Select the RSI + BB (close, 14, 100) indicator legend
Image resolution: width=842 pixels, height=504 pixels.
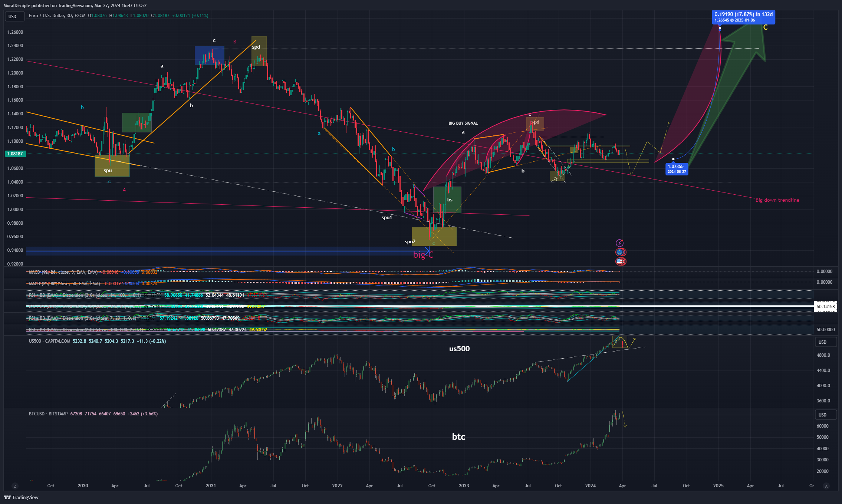85,295
